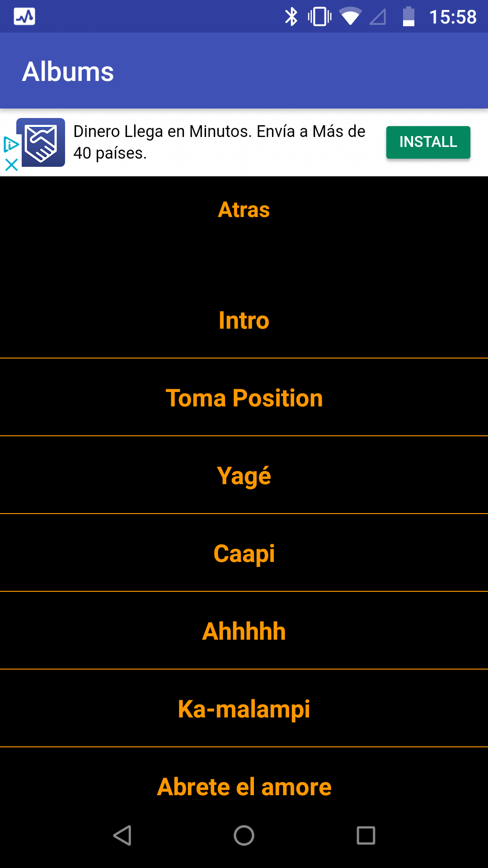The height and width of the screenshot is (868, 488).
Task: Open the handshake app icon in ad
Action: point(41,142)
